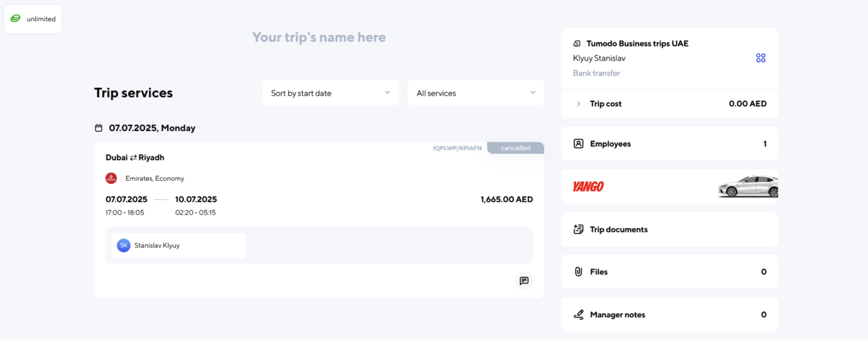This screenshot has height=342, width=868.
Task: Click the calendar icon next to 07.07.2025
Action: click(x=99, y=128)
